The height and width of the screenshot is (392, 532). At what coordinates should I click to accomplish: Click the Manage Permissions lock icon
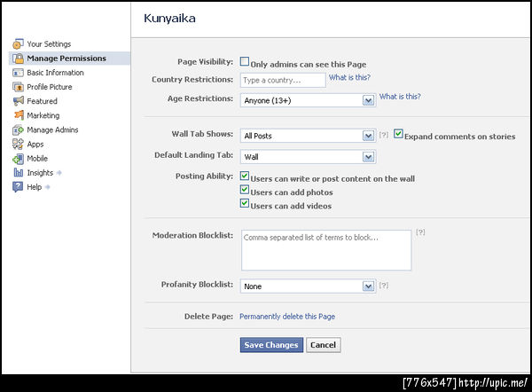click(x=18, y=59)
